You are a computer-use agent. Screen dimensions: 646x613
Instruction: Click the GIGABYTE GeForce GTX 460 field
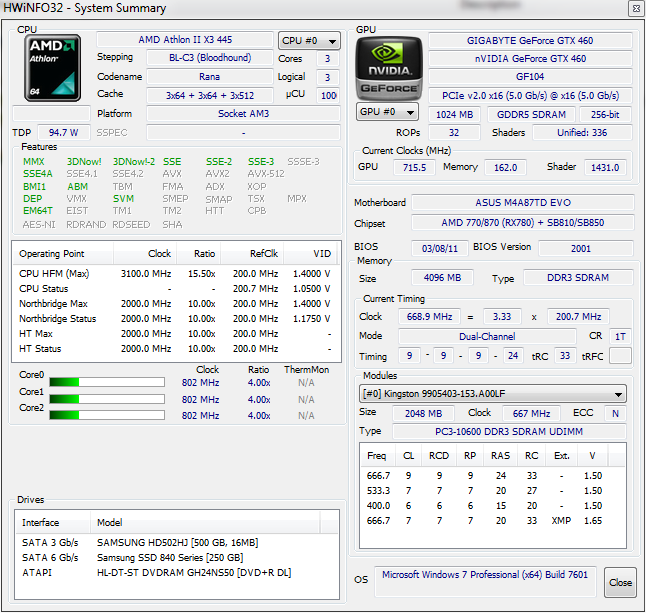[530, 40]
